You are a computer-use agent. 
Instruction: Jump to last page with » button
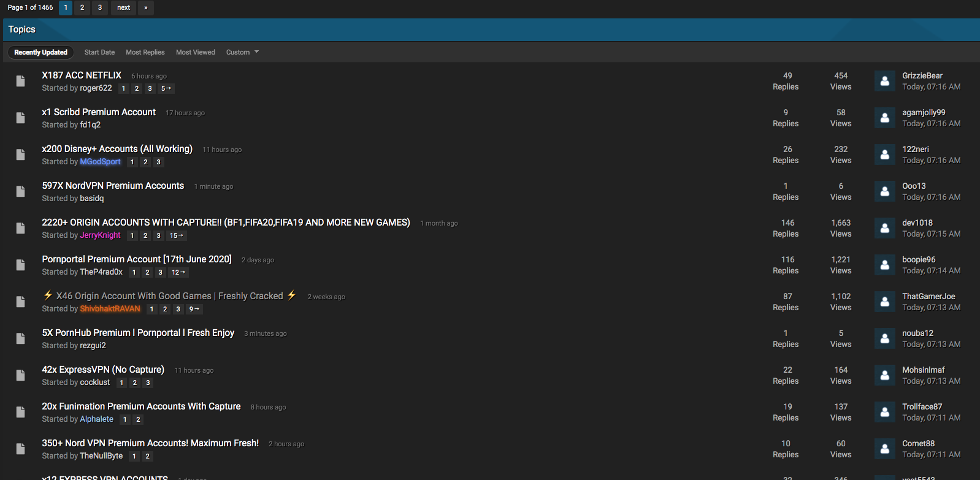click(145, 7)
